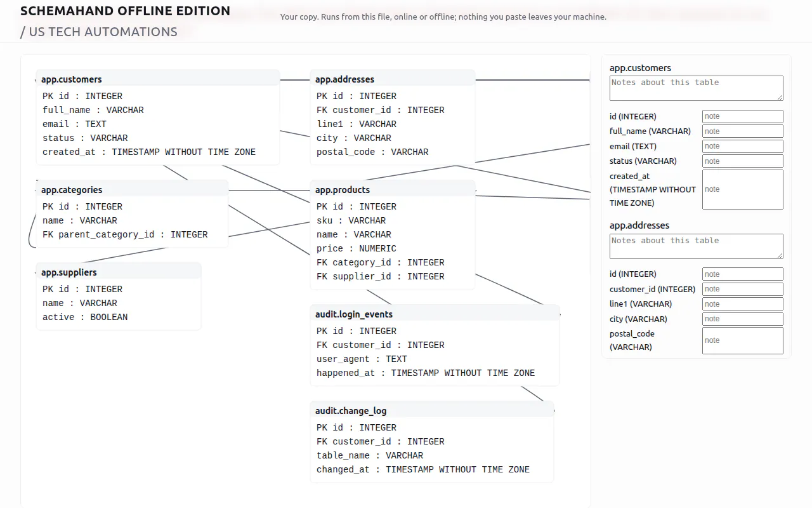The image size is (812, 508).
Task: Click 'changed_at : TIMESTAMP WITHOUT TIME ZONE' row
Action: [423, 469]
